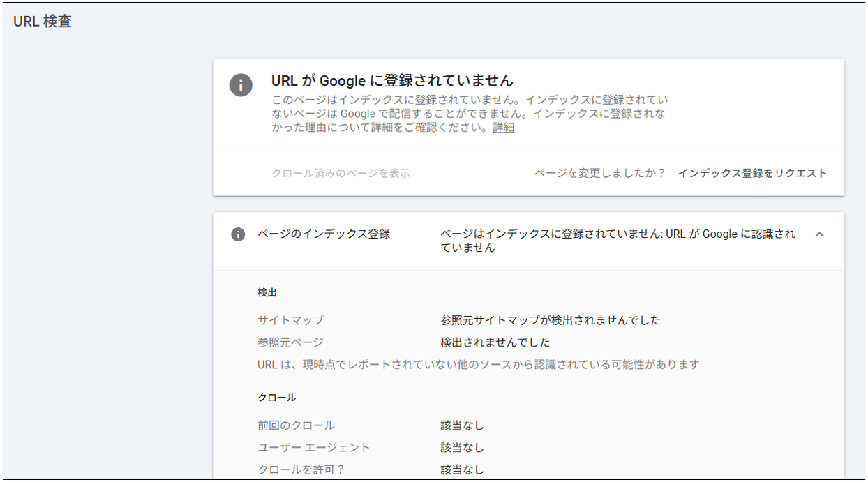The height and width of the screenshot is (482, 868).
Task: Click the URL が Google に認識されていません status text
Action: click(618, 241)
